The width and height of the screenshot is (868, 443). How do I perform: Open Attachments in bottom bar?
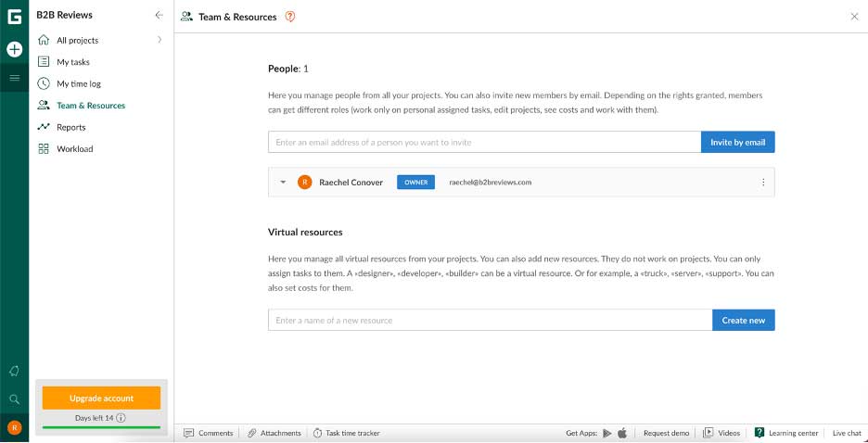[274, 433]
